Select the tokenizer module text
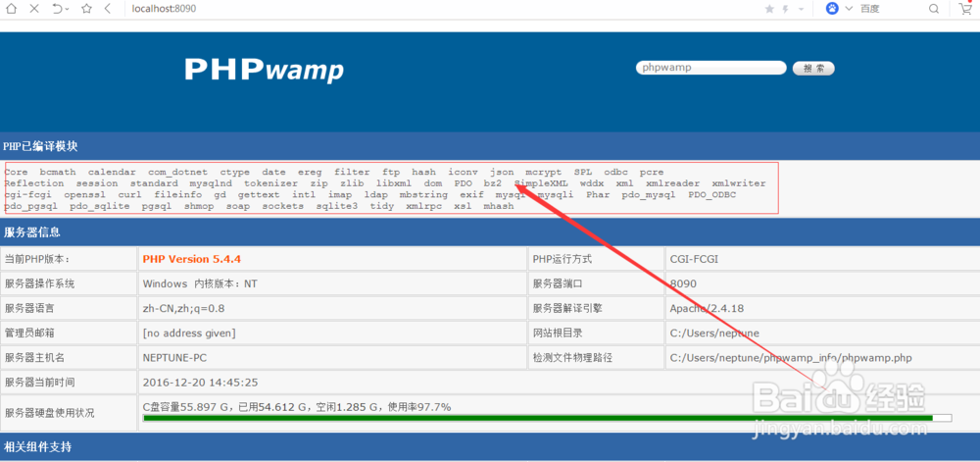The height and width of the screenshot is (462, 980). pos(270,183)
